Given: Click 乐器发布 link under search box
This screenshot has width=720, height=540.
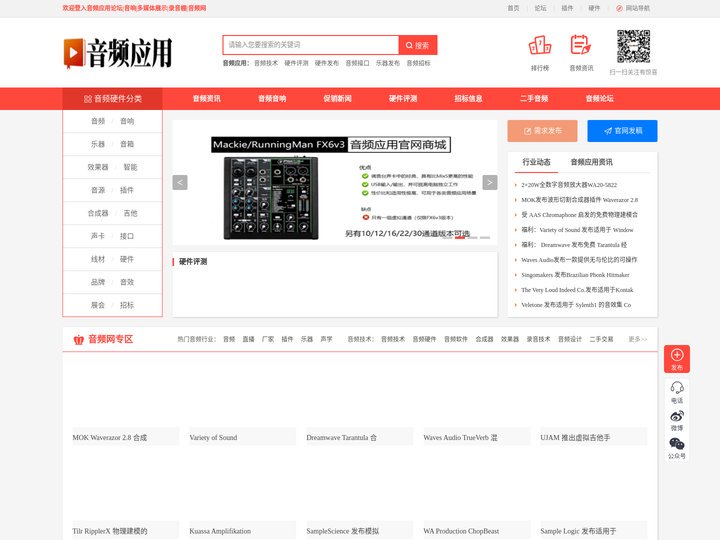Looking at the screenshot, I should (388, 63).
